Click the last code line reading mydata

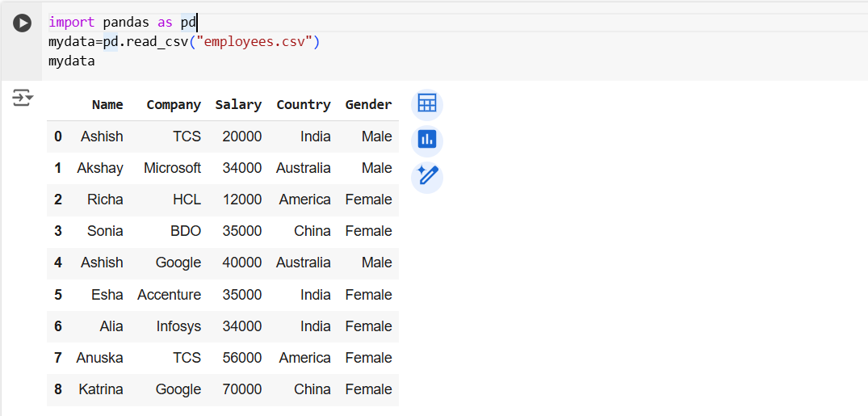pos(71,61)
